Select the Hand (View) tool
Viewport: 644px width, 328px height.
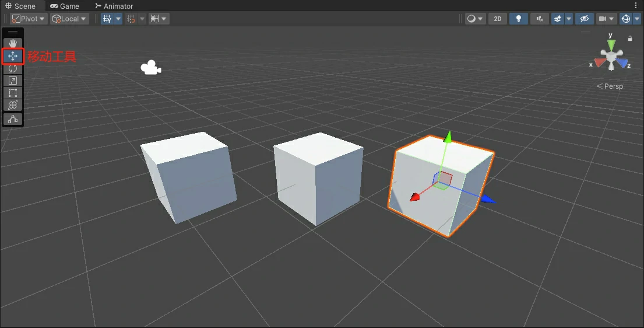(x=13, y=44)
